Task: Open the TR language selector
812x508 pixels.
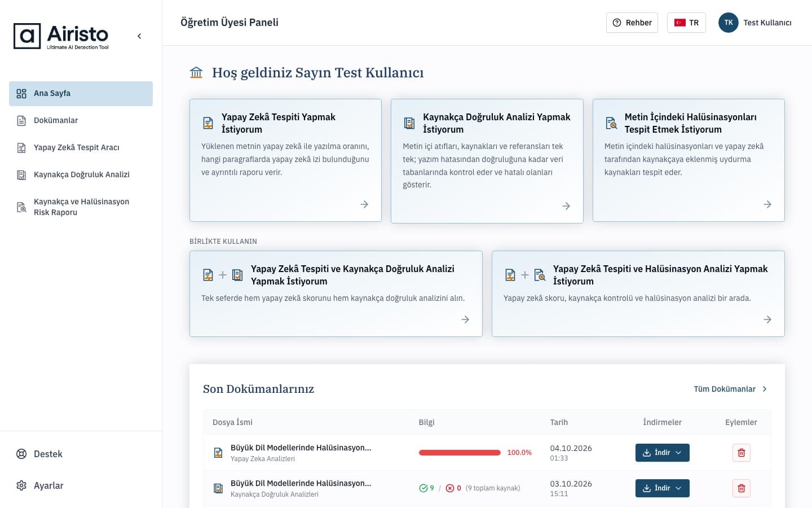Action: click(x=686, y=23)
